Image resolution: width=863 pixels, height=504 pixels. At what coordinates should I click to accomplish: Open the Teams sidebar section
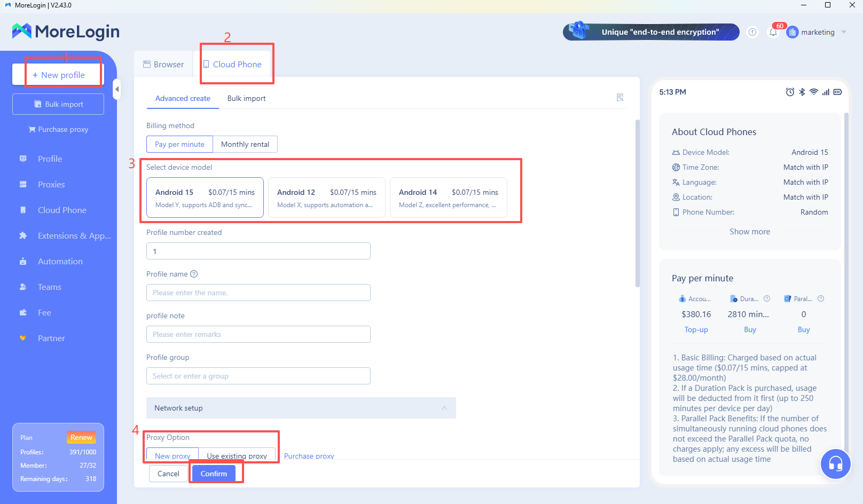pyautogui.click(x=49, y=287)
